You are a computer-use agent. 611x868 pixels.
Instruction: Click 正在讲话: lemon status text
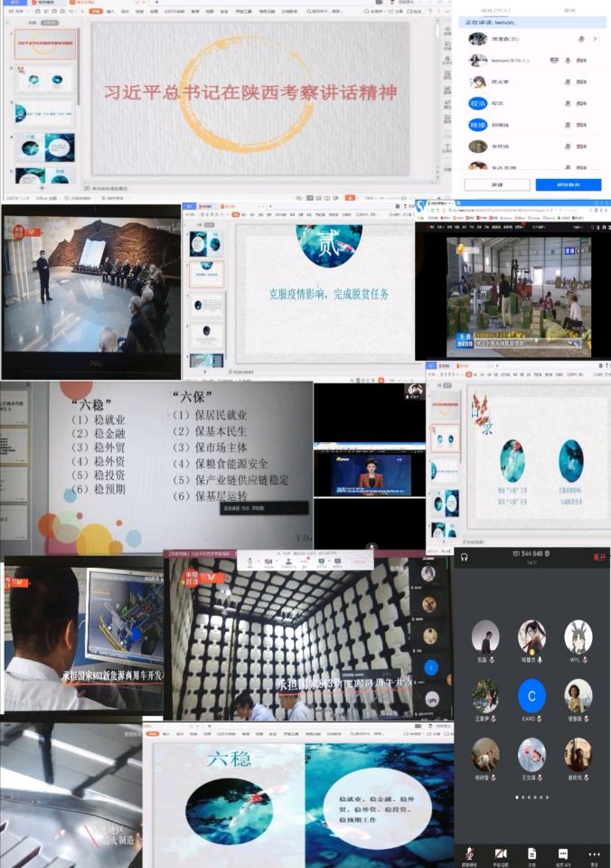click(x=490, y=23)
